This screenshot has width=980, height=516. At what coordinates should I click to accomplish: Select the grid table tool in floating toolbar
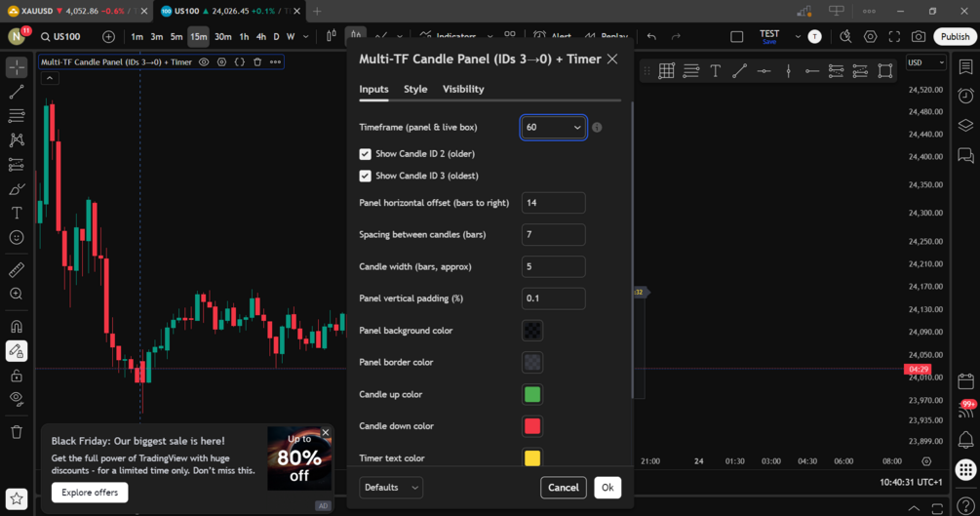pos(666,70)
